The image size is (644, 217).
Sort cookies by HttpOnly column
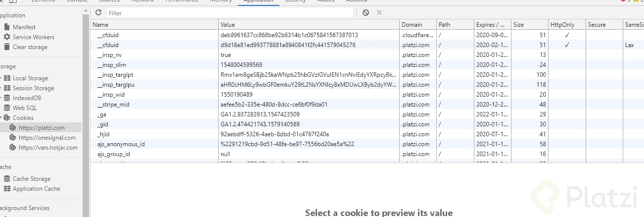(x=567, y=25)
